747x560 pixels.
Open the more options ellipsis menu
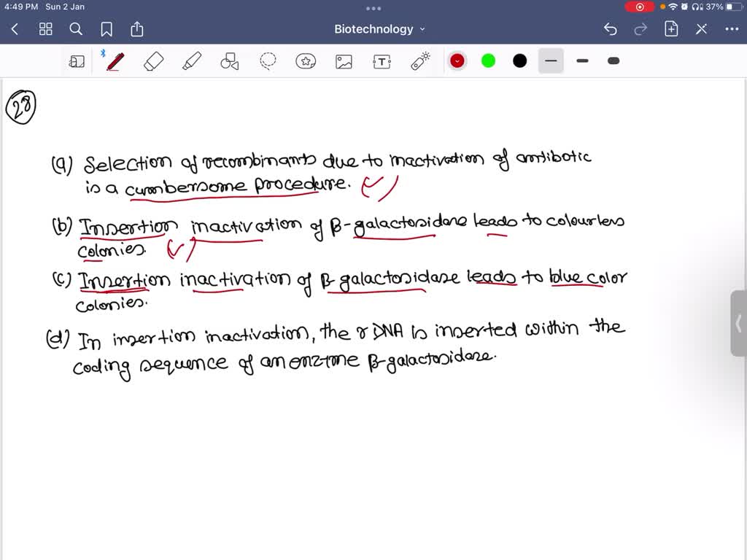(733, 29)
